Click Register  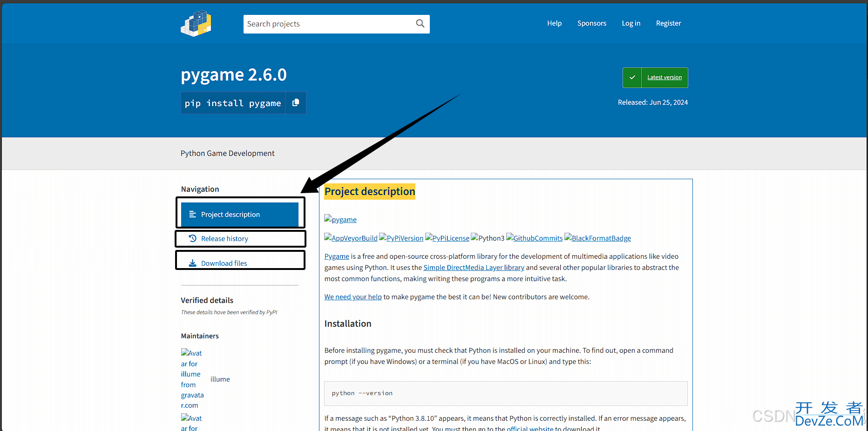tap(668, 23)
